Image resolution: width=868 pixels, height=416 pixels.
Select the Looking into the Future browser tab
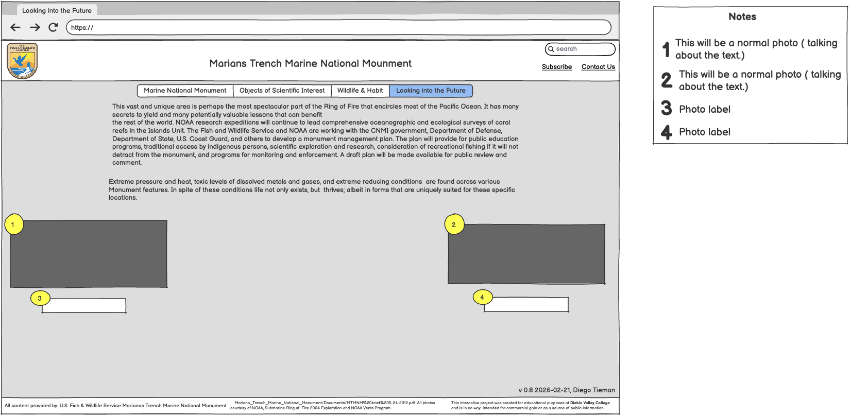click(57, 10)
